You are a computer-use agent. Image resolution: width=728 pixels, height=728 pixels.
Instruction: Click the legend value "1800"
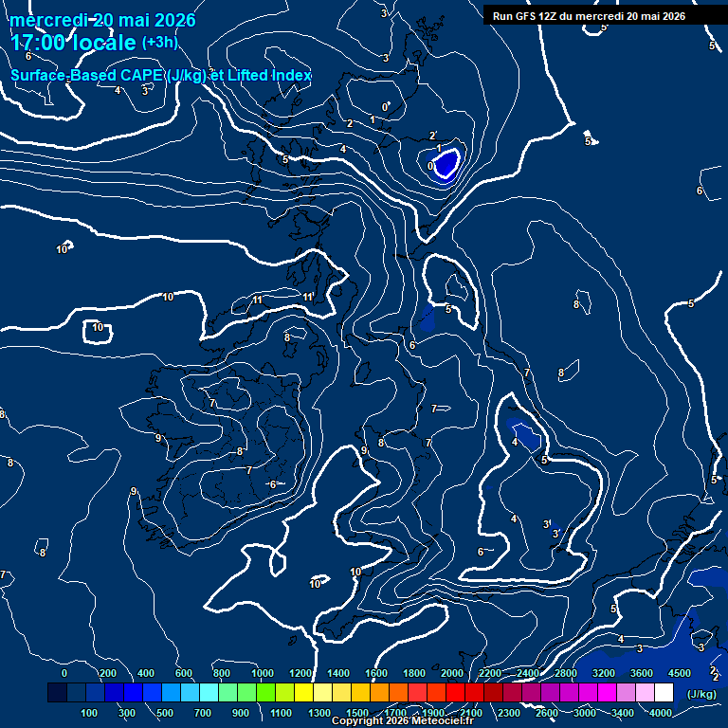point(414,673)
